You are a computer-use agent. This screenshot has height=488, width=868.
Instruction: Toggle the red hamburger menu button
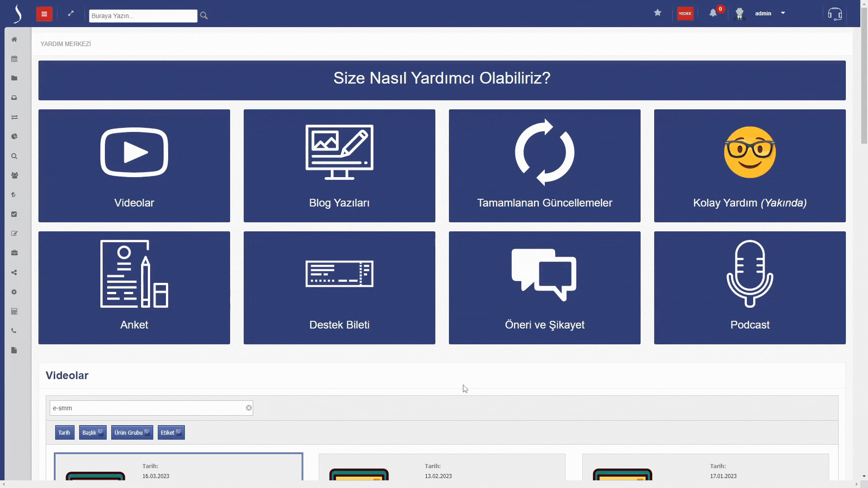pyautogui.click(x=44, y=14)
